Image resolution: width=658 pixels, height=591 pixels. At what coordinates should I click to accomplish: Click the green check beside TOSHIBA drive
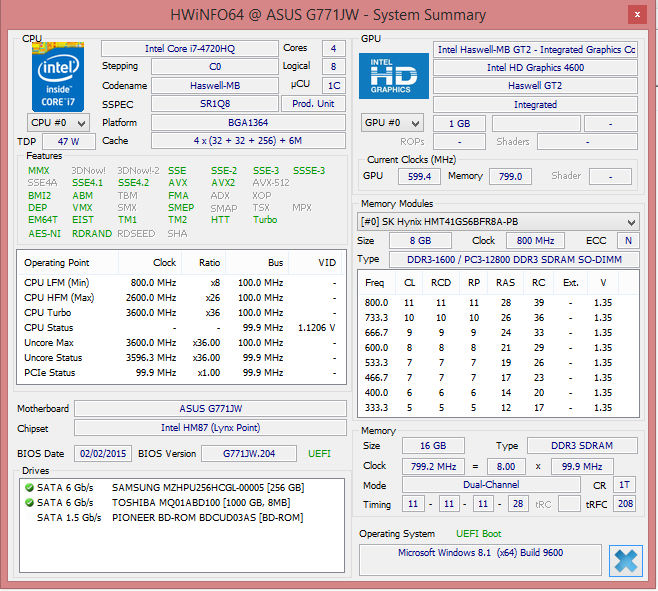coord(29,502)
